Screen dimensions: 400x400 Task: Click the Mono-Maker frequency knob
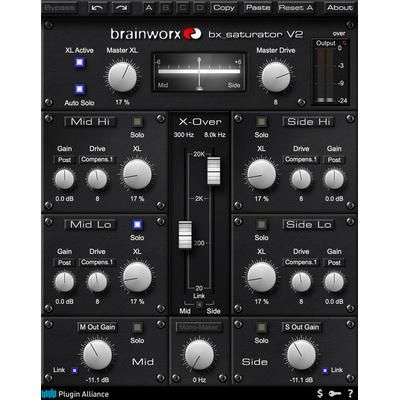[x=199, y=355]
